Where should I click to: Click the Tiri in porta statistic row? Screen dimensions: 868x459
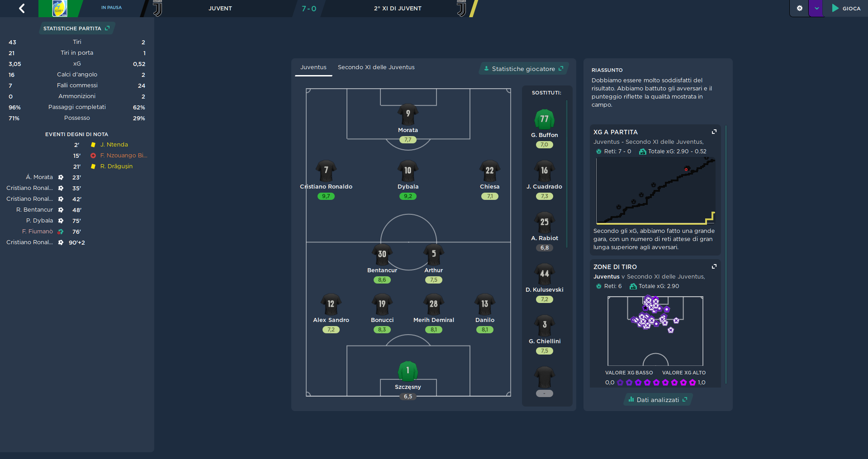pyautogui.click(x=77, y=53)
